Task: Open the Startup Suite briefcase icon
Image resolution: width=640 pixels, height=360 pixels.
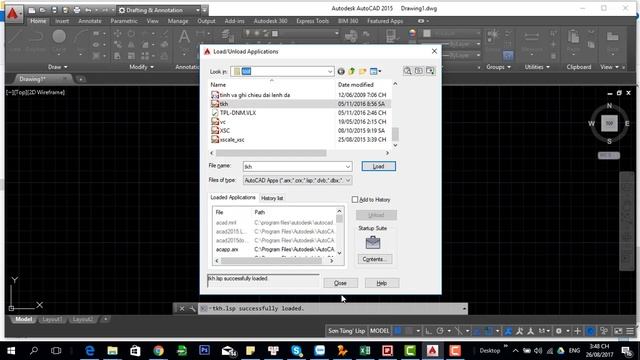Action: (x=373, y=242)
